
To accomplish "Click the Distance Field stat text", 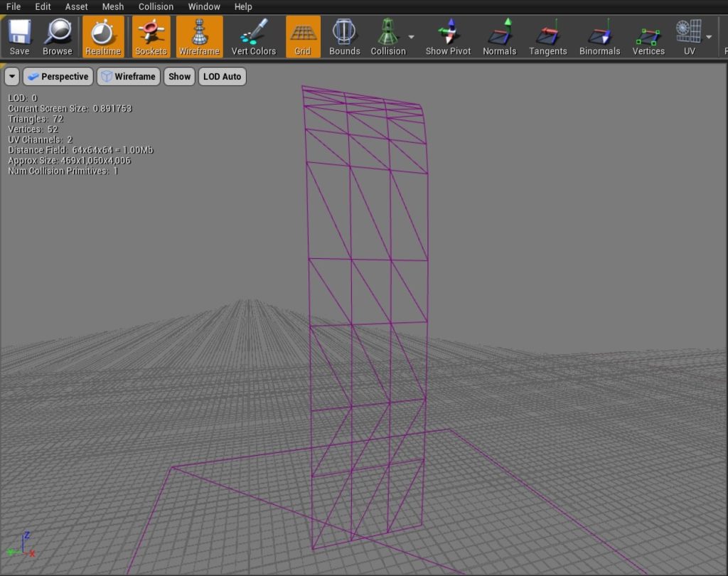I will (80, 150).
